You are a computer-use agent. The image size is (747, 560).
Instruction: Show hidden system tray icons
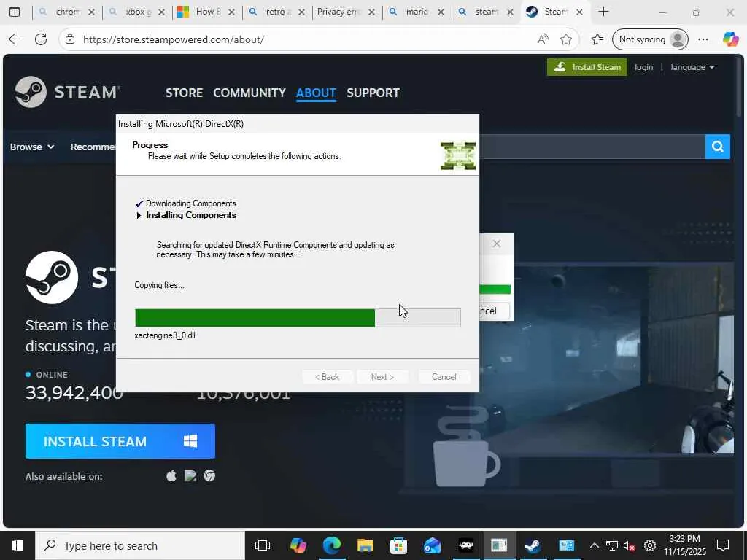(x=594, y=545)
